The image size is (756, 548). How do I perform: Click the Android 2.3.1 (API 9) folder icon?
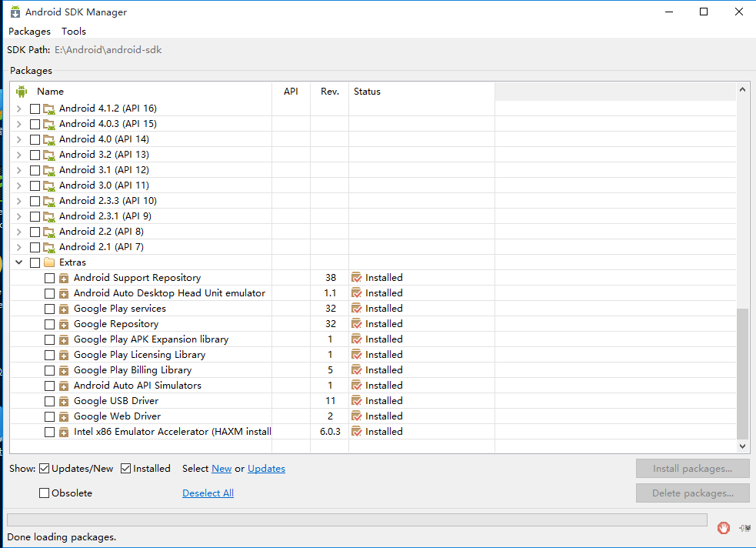point(48,217)
